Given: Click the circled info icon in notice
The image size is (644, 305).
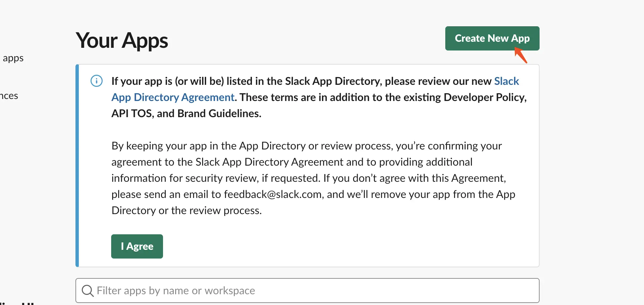Looking at the screenshot, I should (x=97, y=81).
